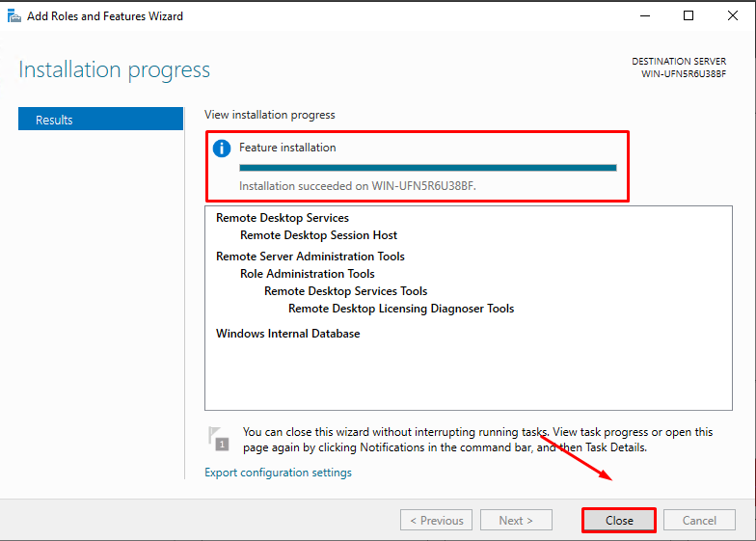
Task: Click the Remote Desktop Services Tools item
Action: (345, 291)
